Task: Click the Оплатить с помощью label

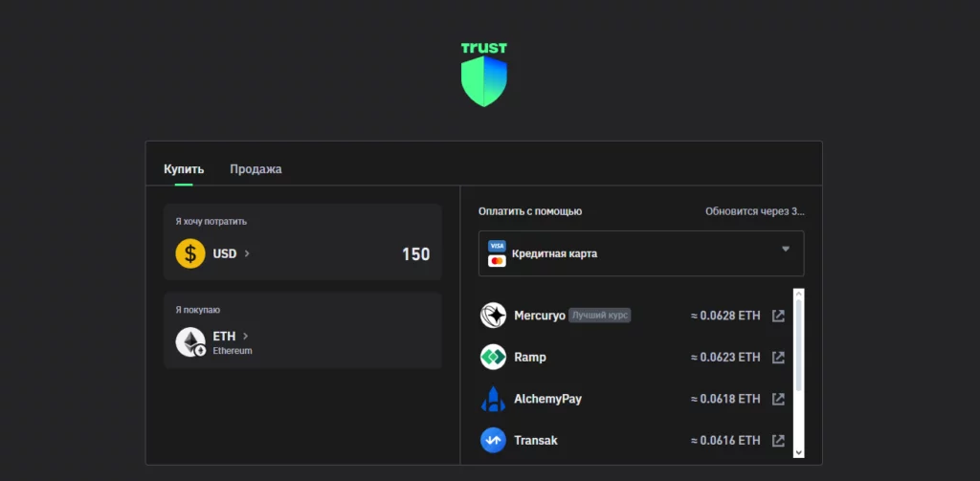Action: click(x=530, y=211)
